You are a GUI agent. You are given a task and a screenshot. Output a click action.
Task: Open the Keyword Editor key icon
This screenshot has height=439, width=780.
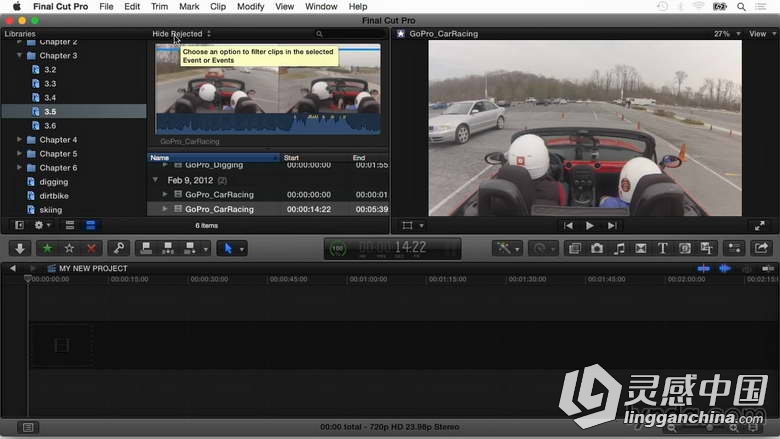[119, 248]
